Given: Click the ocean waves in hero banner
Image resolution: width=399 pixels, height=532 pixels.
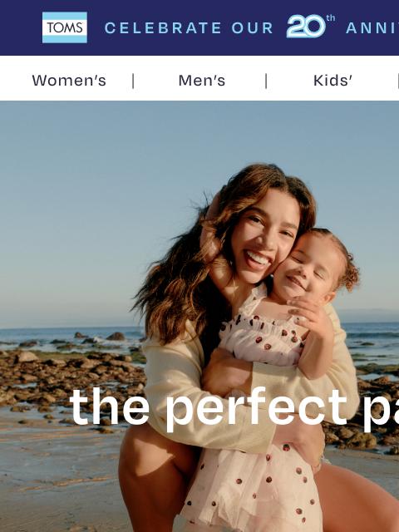Looking at the screenshot, I should click(x=68, y=335).
